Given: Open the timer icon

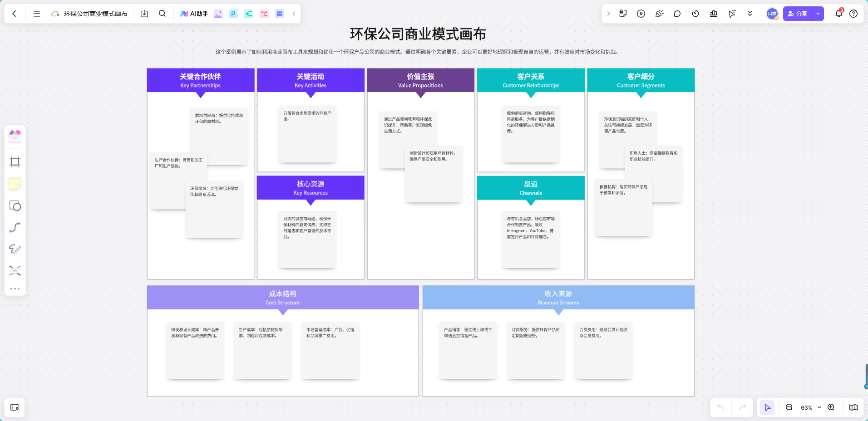Looking at the screenshot, I should [695, 14].
